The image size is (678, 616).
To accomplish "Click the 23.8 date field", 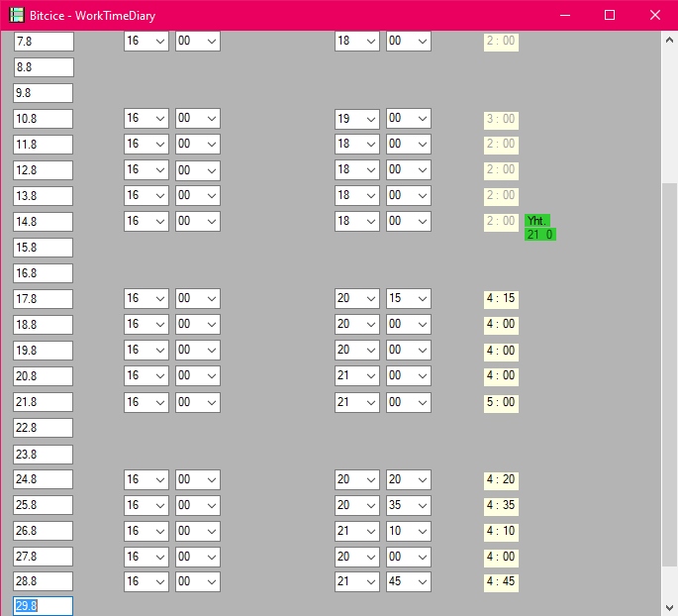I will click(43, 455).
